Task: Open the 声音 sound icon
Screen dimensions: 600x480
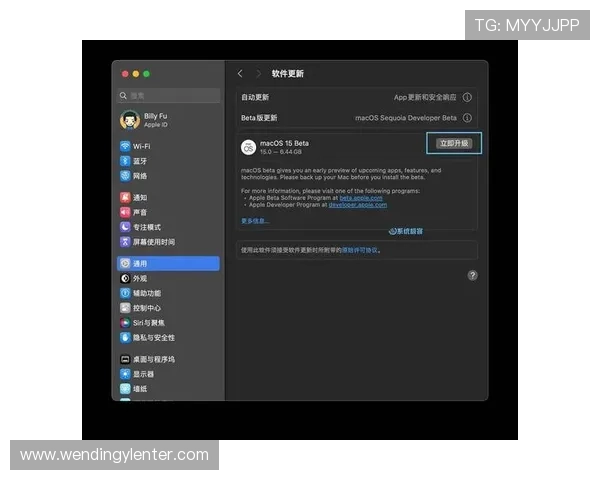Action: coord(125,212)
